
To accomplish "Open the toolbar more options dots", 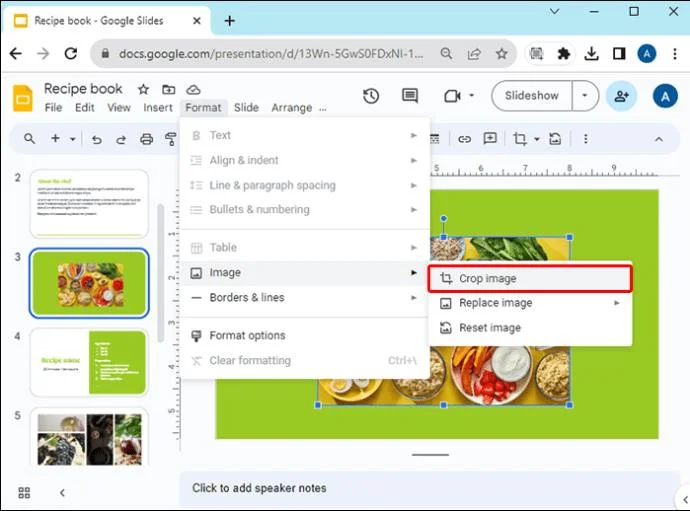I will (585, 139).
